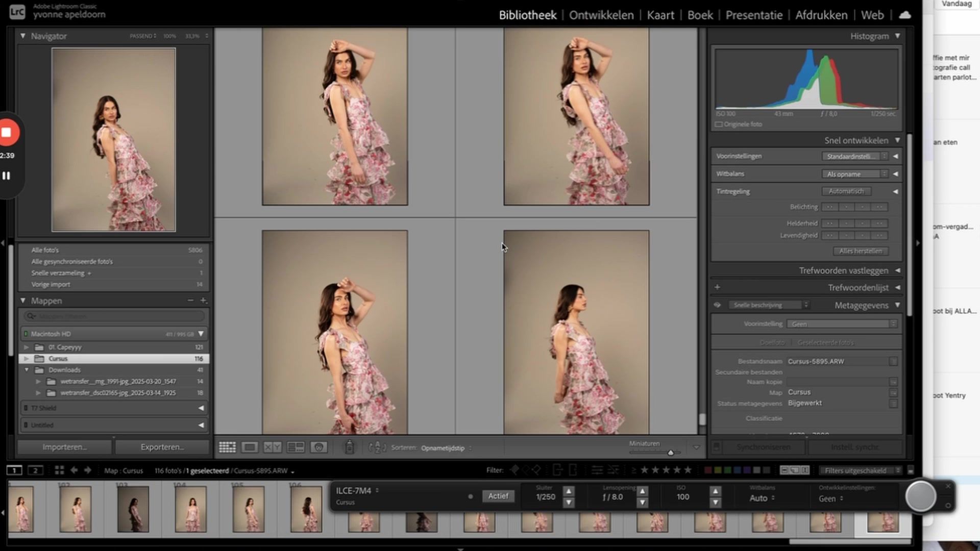Collapse the Navigator panel

tap(23, 36)
